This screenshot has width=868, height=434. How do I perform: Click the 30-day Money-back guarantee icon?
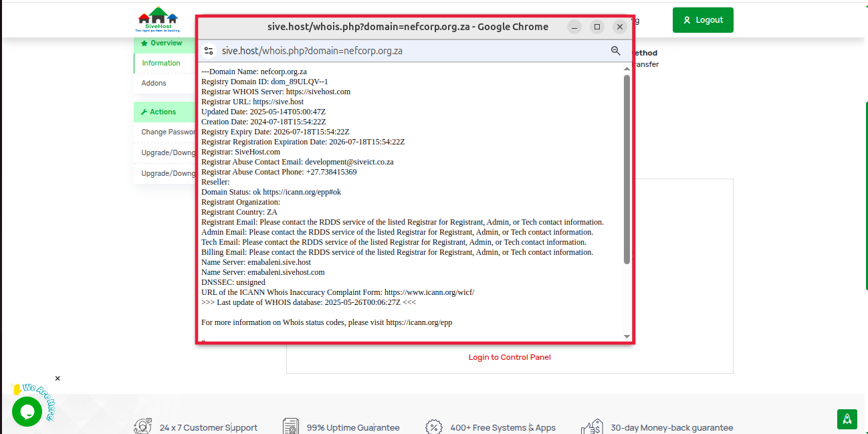pos(592,427)
